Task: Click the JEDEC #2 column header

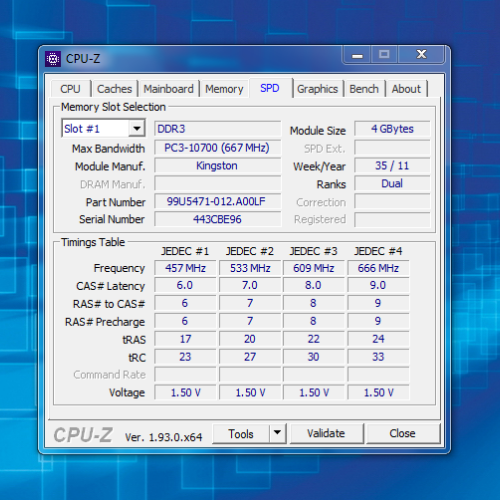Action: click(250, 251)
